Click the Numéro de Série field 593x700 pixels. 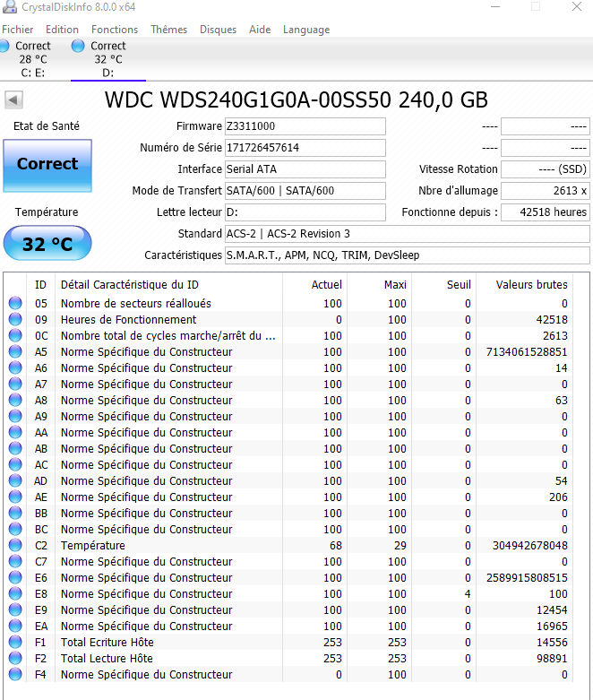tap(305, 148)
